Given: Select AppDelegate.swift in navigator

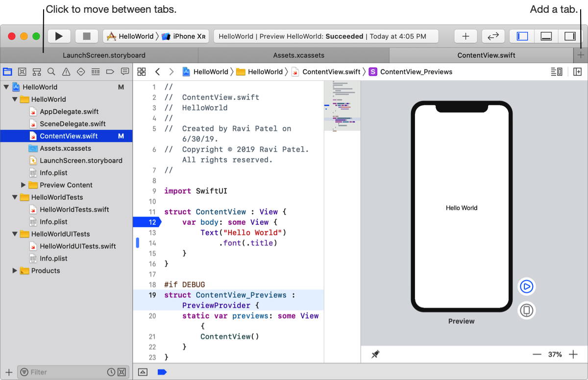Looking at the screenshot, I should tap(66, 112).
